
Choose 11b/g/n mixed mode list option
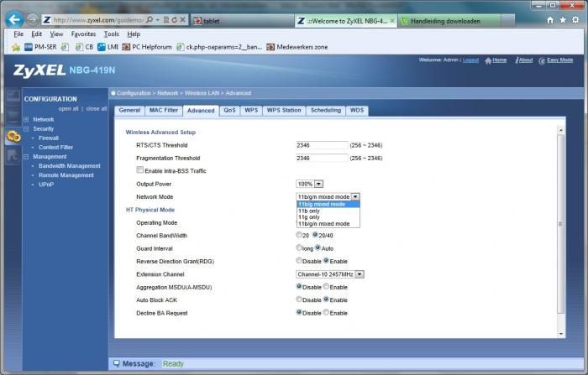pyautogui.click(x=328, y=224)
